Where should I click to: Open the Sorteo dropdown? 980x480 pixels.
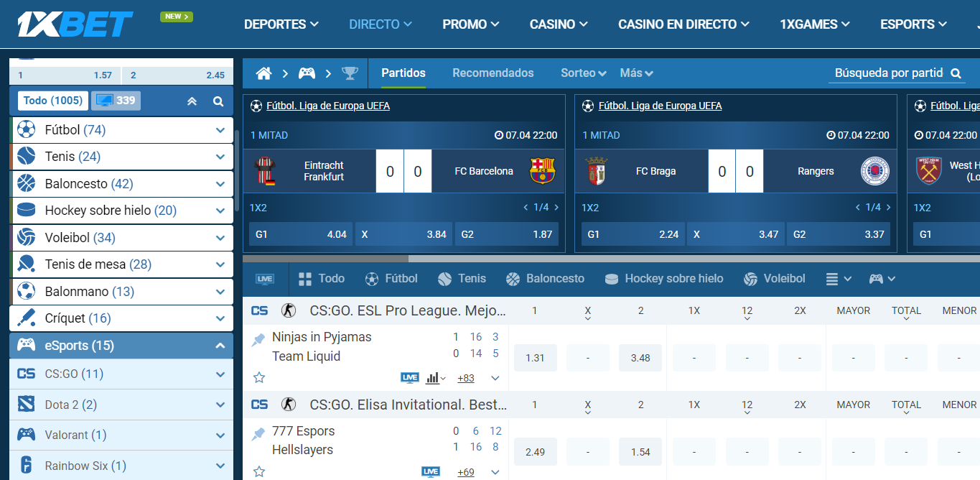584,73
